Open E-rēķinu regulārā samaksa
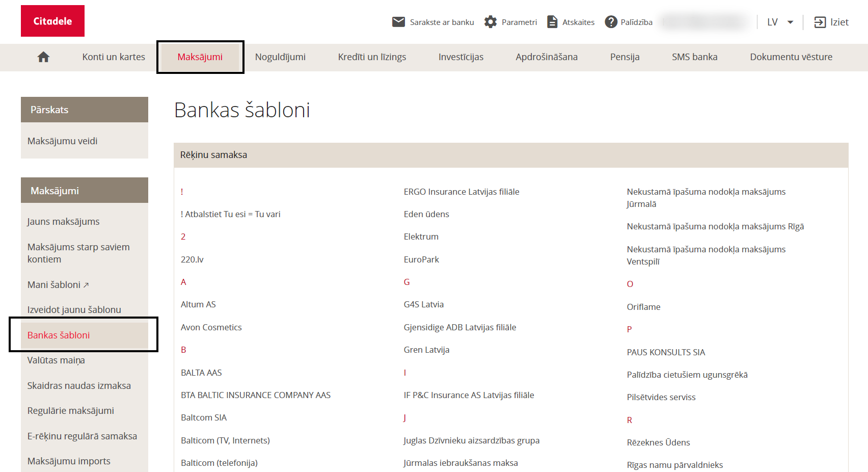The image size is (868, 472). click(x=82, y=436)
